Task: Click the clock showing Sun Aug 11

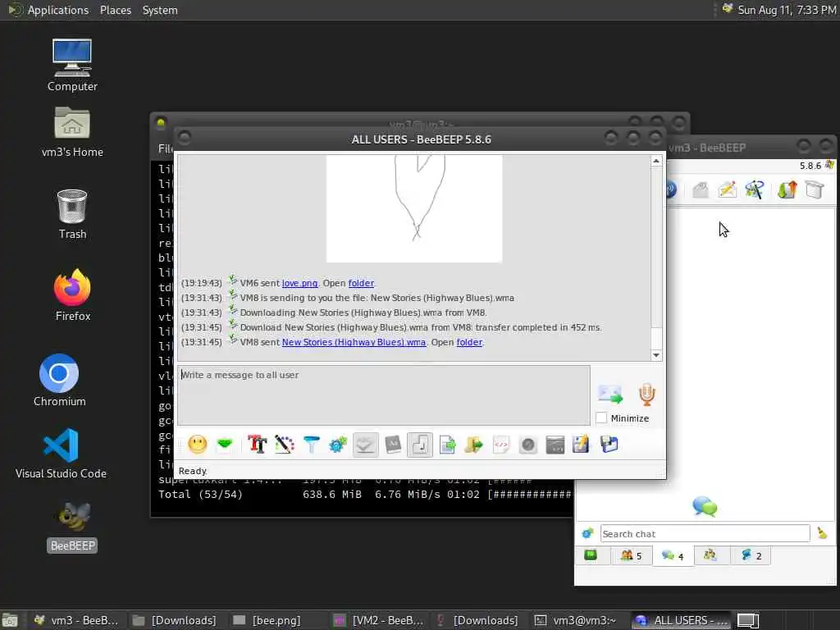Action: click(x=787, y=10)
